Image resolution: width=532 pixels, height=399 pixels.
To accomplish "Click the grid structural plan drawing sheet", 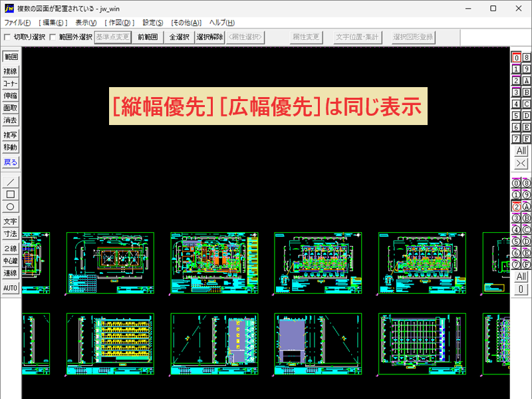I will coord(422,344).
